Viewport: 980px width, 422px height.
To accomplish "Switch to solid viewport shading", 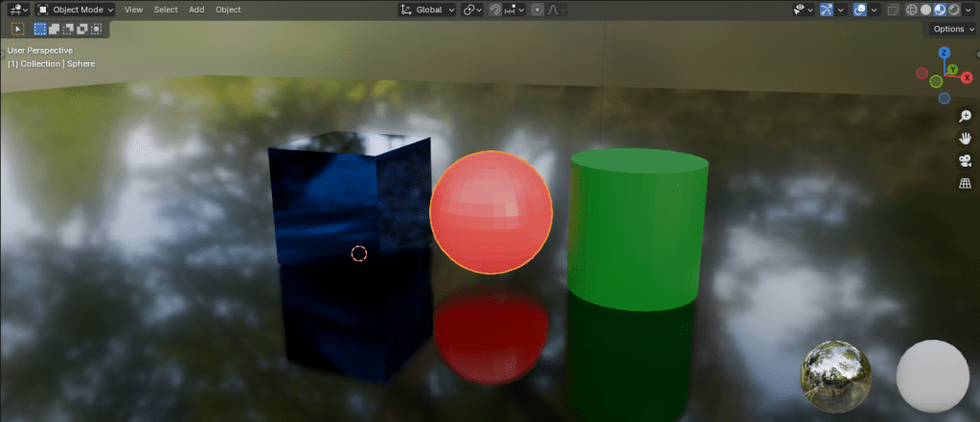I will click(925, 10).
